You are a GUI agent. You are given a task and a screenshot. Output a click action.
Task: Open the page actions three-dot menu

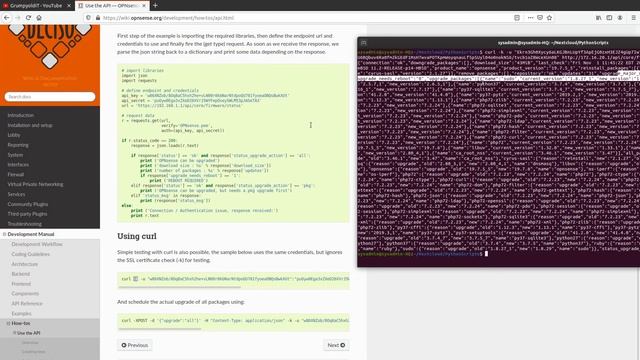[530, 18]
